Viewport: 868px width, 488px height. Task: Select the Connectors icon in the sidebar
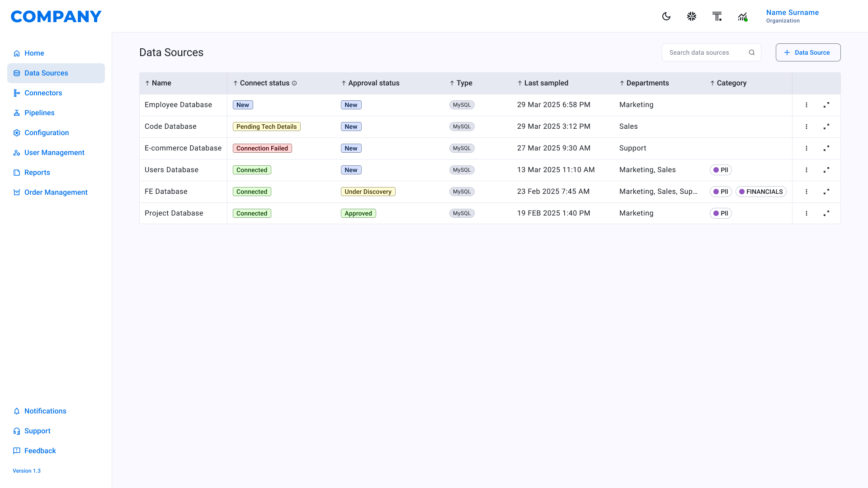coord(16,93)
